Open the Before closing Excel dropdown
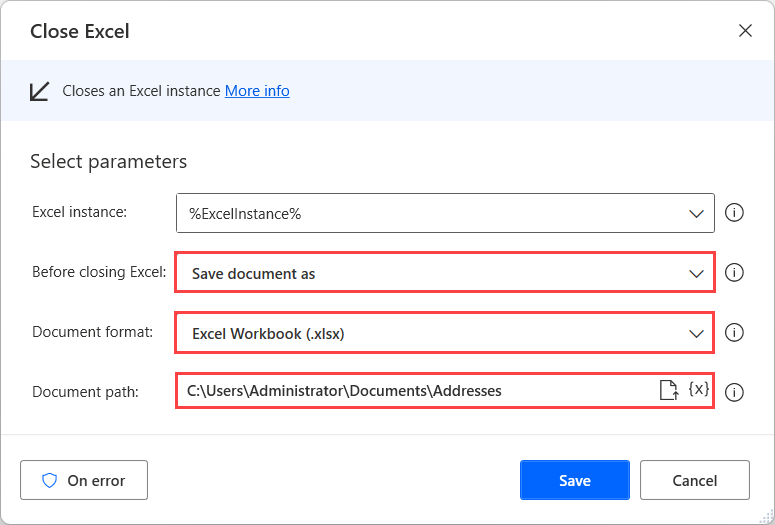Viewport: 775px width, 525px height. pyautogui.click(x=697, y=274)
